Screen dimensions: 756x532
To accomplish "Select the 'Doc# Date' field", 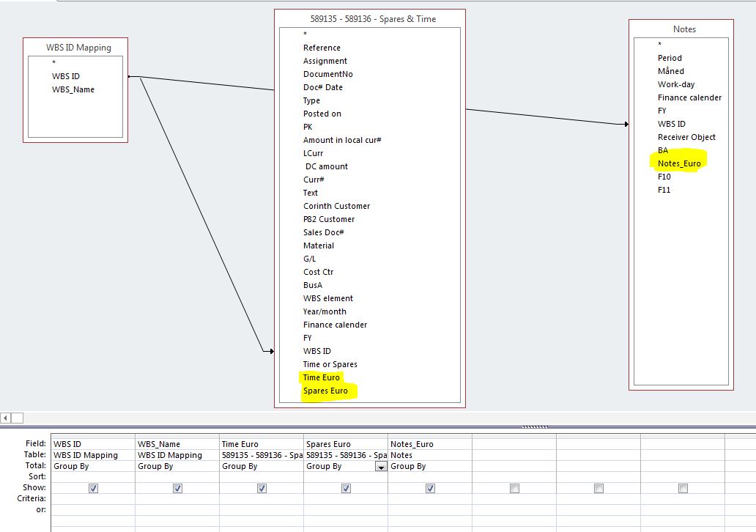I will point(322,87).
